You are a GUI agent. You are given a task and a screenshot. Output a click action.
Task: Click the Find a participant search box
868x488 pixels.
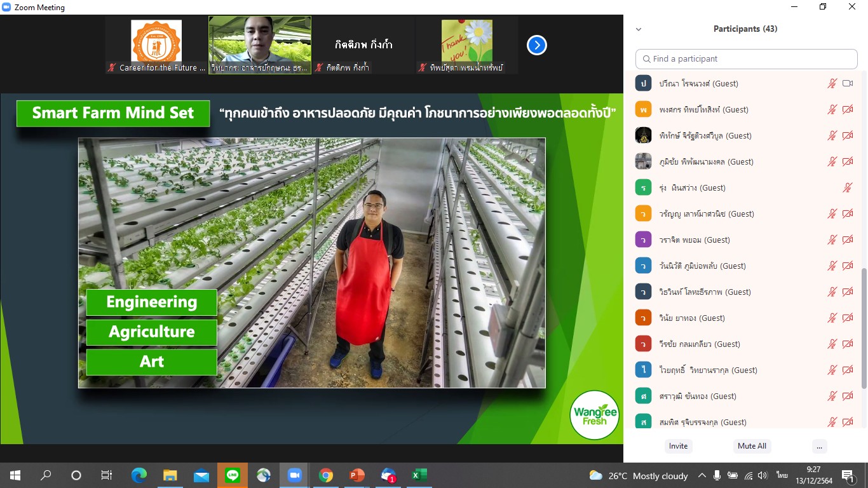click(x=747, y=59)
